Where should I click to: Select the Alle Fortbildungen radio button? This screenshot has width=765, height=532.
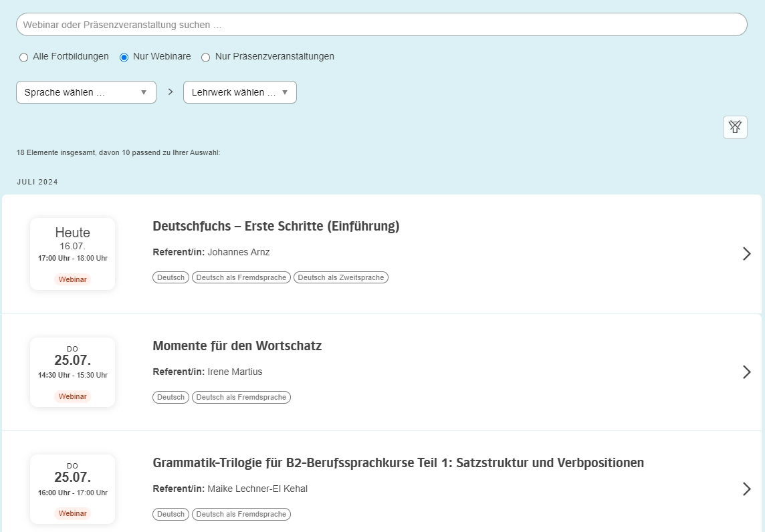click(24, 57)
